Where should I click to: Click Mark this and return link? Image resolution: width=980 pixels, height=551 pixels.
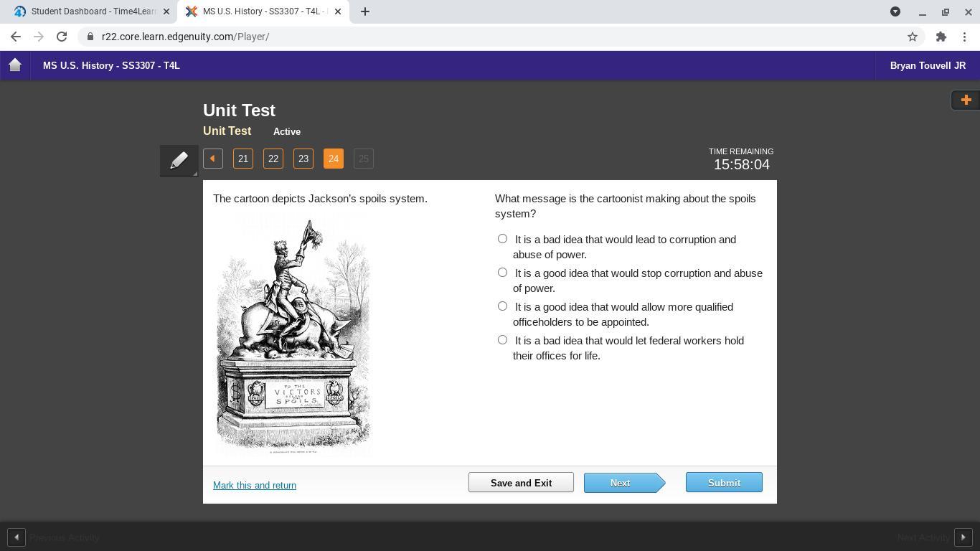point(255,486)
